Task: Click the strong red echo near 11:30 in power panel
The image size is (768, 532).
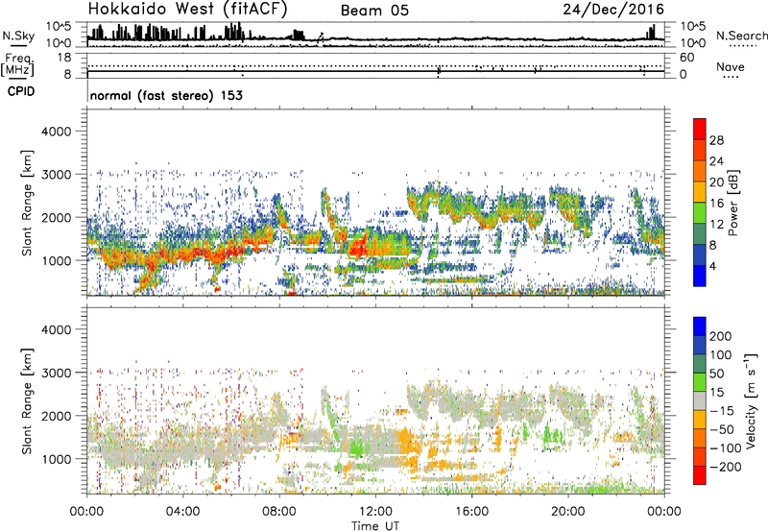Action: [x=358, y=246]
